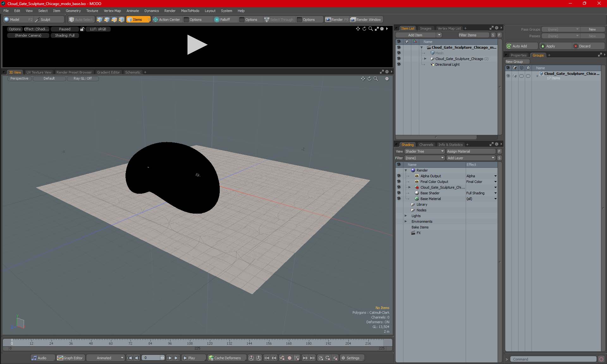
Task: Select Polygons selection mode cube icon
Action: 114,20
